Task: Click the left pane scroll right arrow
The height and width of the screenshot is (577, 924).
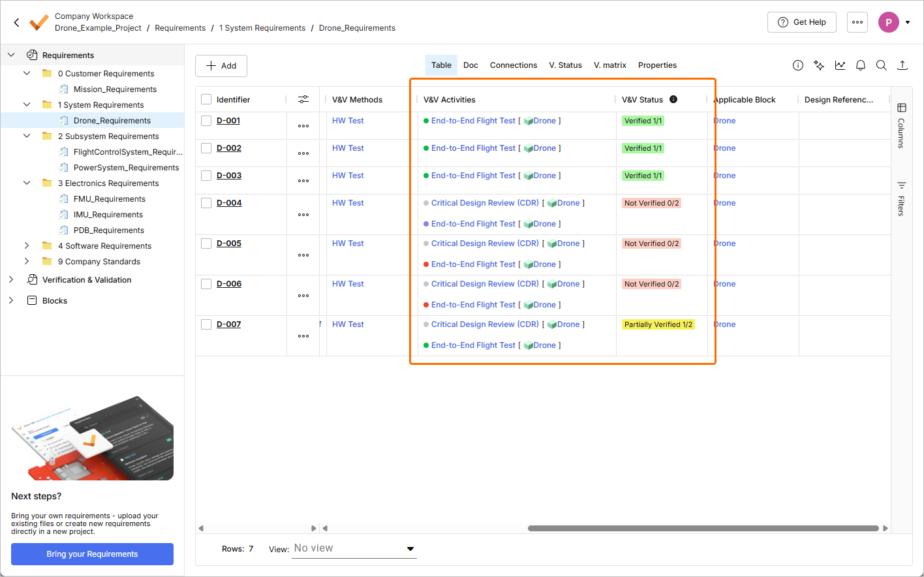Action: (314, 528)
